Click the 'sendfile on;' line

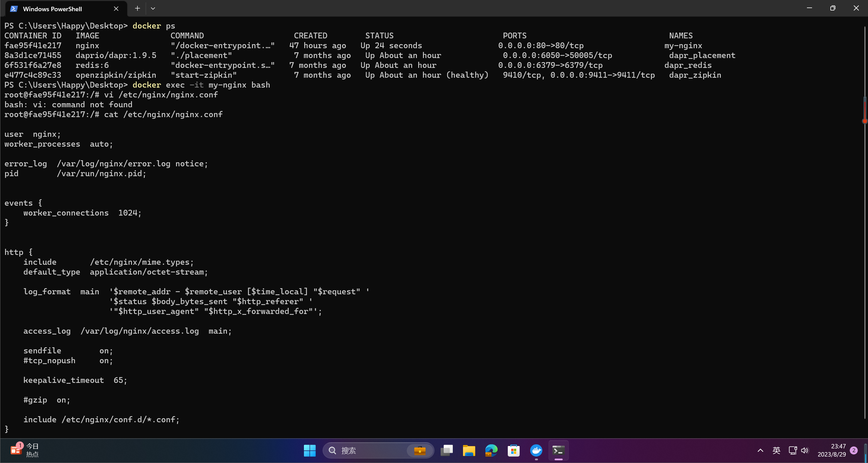tap(68, 351)
